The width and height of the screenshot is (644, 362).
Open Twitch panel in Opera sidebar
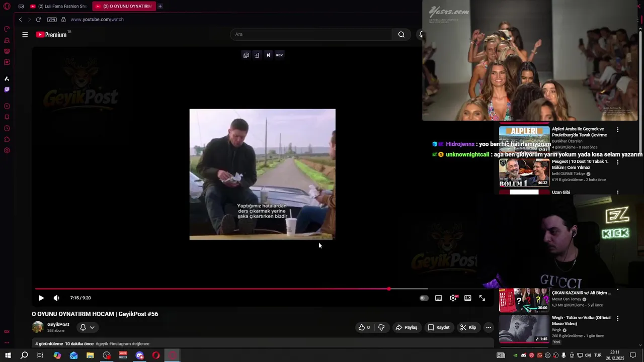(7, 89)
